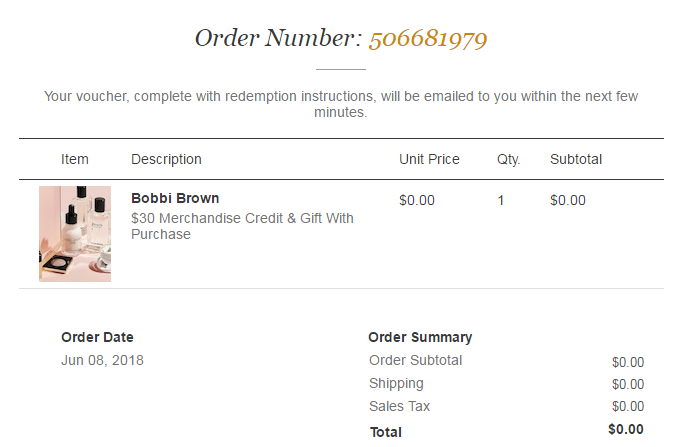Open the Bobbi Brown product name
Image resolution: width=696 pixels, height=447 pixels.
click(x=175, y=198)
